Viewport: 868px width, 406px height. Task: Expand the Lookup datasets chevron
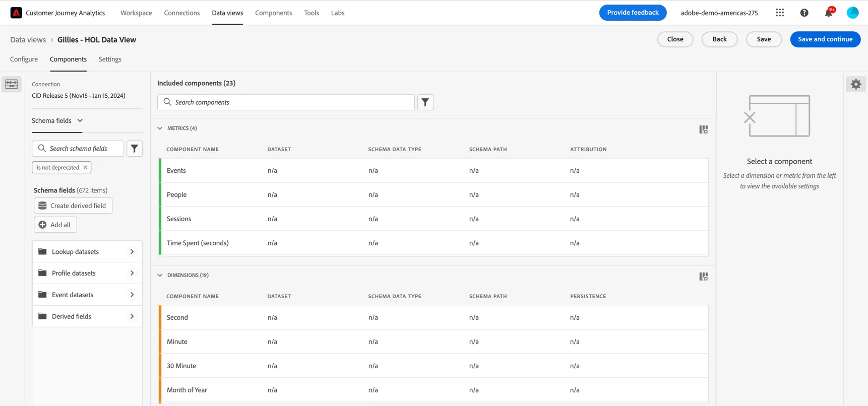pyautogui.click(x=132, y=251)
